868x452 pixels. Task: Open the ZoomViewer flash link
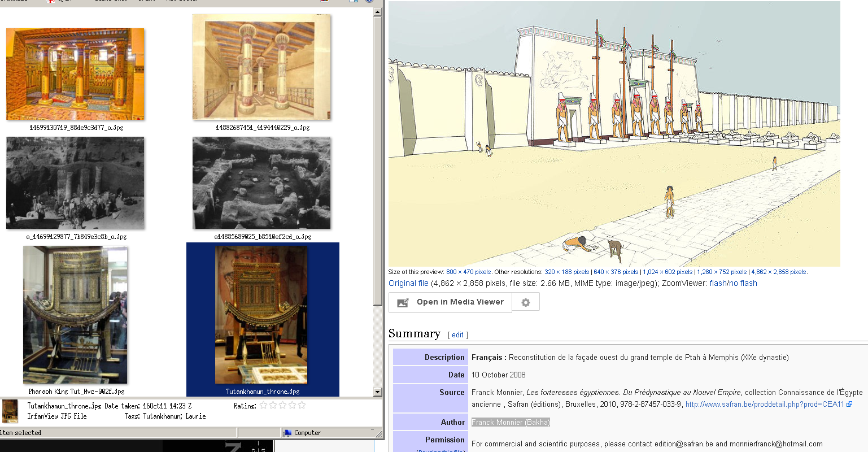click(x=717, y=283)
